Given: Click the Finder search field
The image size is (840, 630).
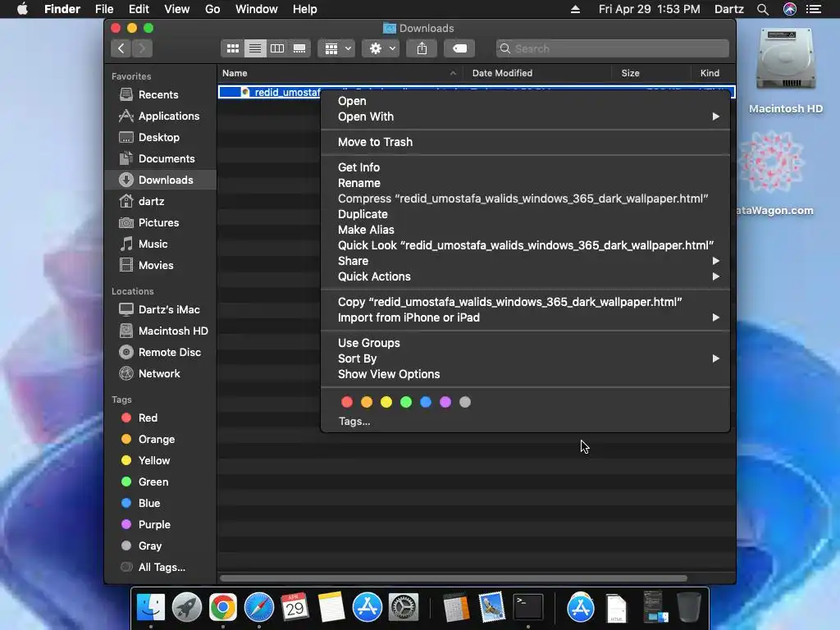Looking at the screenshot, I should point(612,48).
